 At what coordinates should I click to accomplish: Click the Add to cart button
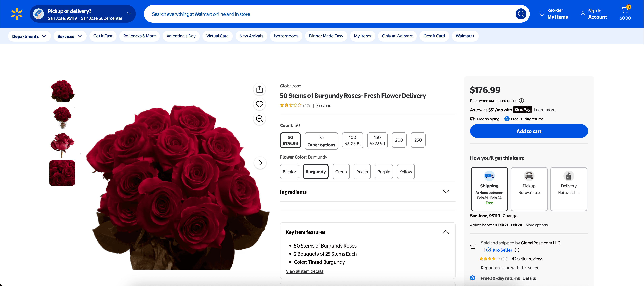[x=529, y=131]
